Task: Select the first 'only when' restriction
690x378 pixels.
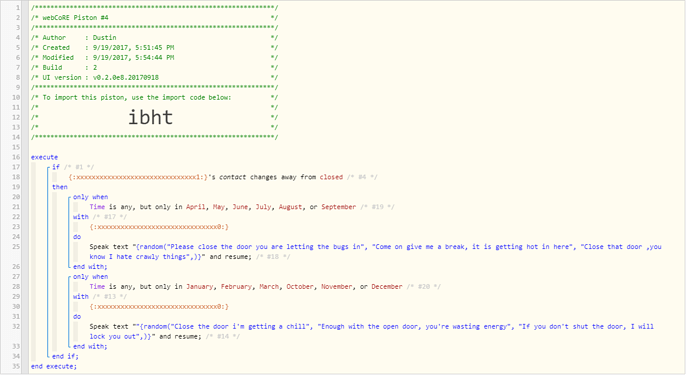Action: pyautogui.click(x=90, y=197)
